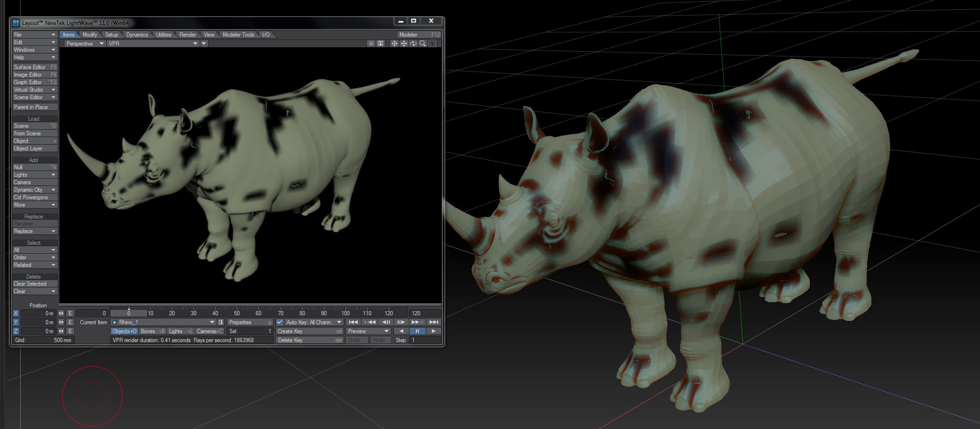Click the Add Camera button

click(x=35, y=182)
